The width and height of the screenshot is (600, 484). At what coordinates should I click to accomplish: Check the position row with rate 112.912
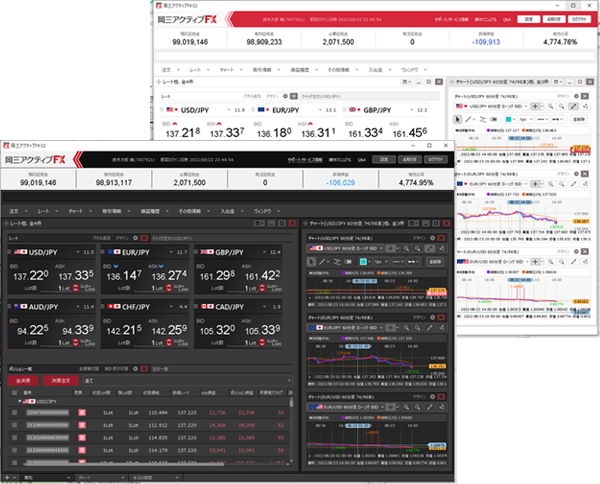click(x=15, y=425)
